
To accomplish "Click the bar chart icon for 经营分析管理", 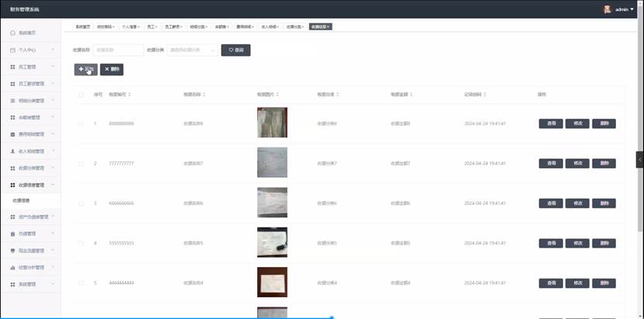I will tap(12, 267).
